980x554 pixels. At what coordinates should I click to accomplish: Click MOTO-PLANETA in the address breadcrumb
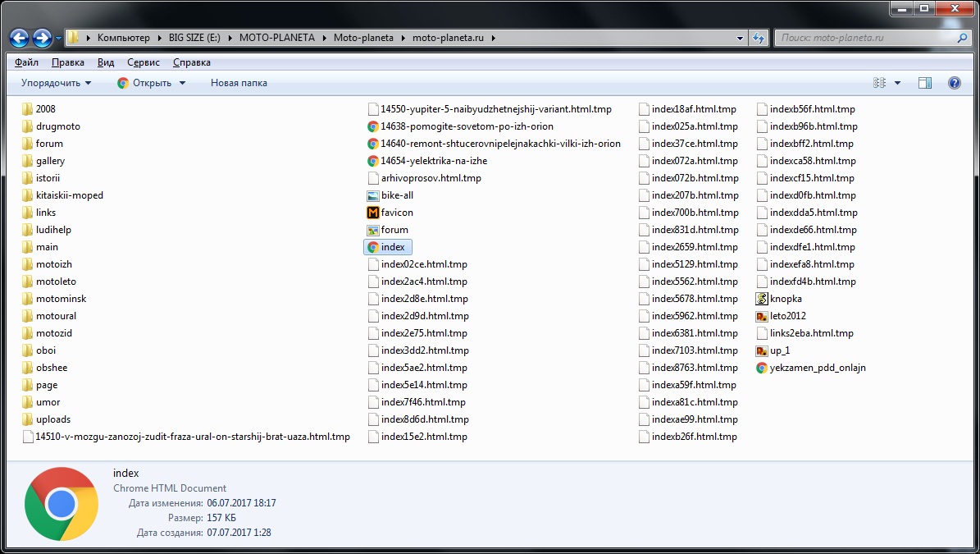click(276, 38)
